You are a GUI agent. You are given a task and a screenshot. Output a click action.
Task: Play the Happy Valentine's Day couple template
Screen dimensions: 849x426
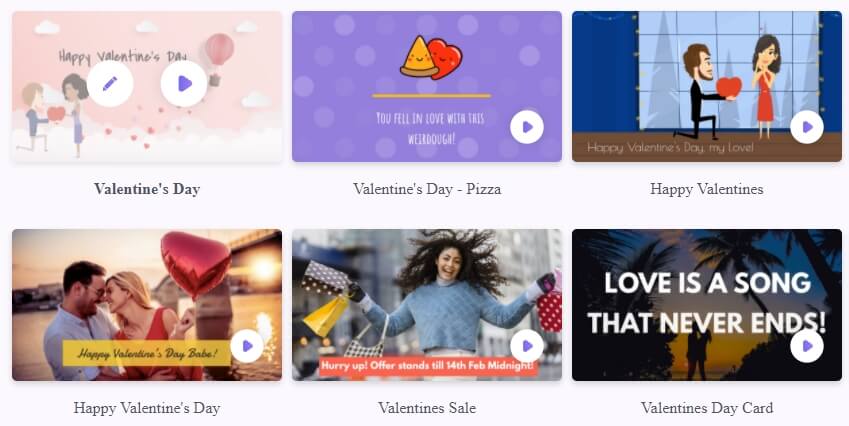(247, 346)
